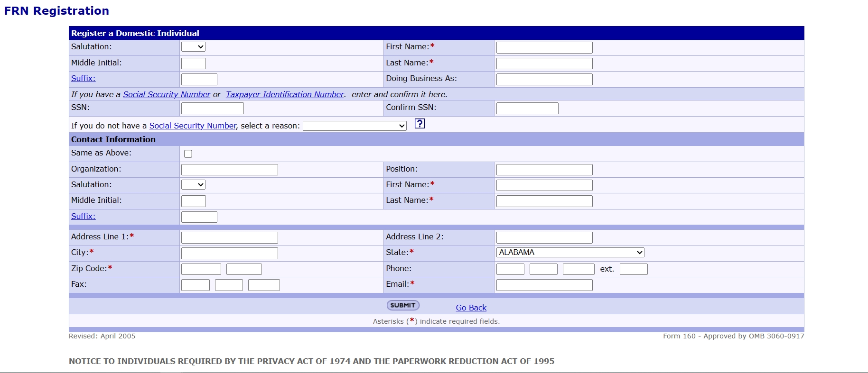The image size is (868, 373).
Task: Open the help question mark icon
Action: [x=420, y=124]
